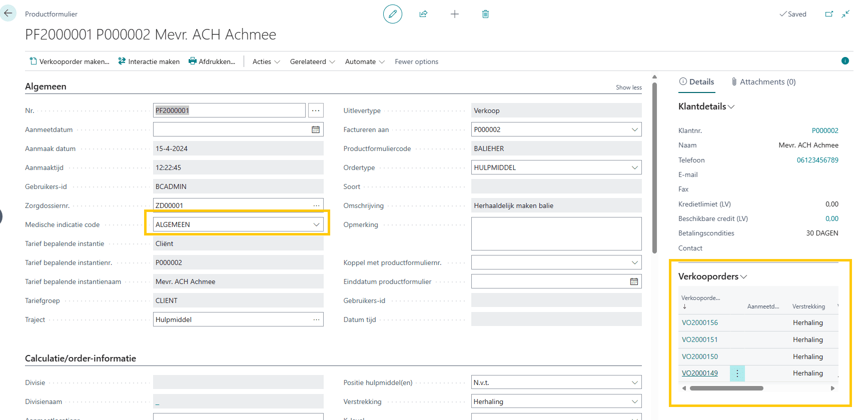This screenshot has height=420, width=868.
Task: Expand the Medische indicatie code dropdown
Action: 316,224
